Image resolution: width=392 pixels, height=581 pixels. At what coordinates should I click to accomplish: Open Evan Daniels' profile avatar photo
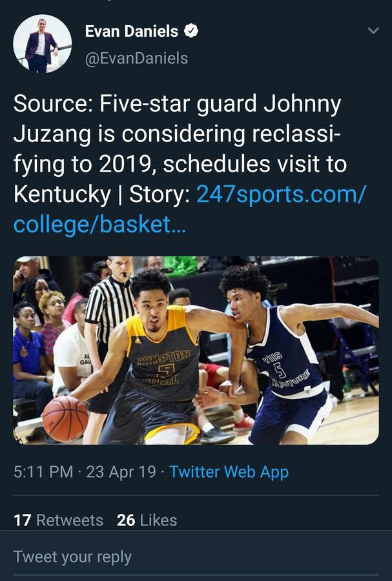coord(42,43)
